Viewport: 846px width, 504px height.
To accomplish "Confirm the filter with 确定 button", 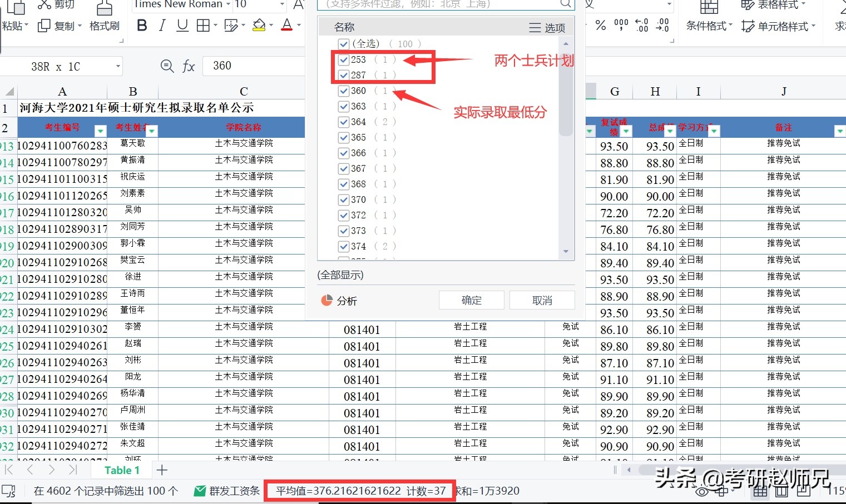I will 471,300.
